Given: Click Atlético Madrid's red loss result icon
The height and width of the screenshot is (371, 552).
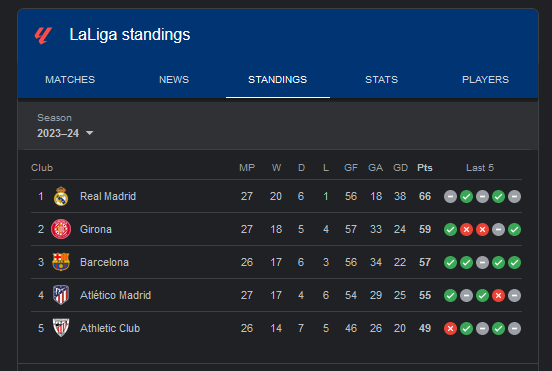Looking at the screenshot, I should click(498, 295).
